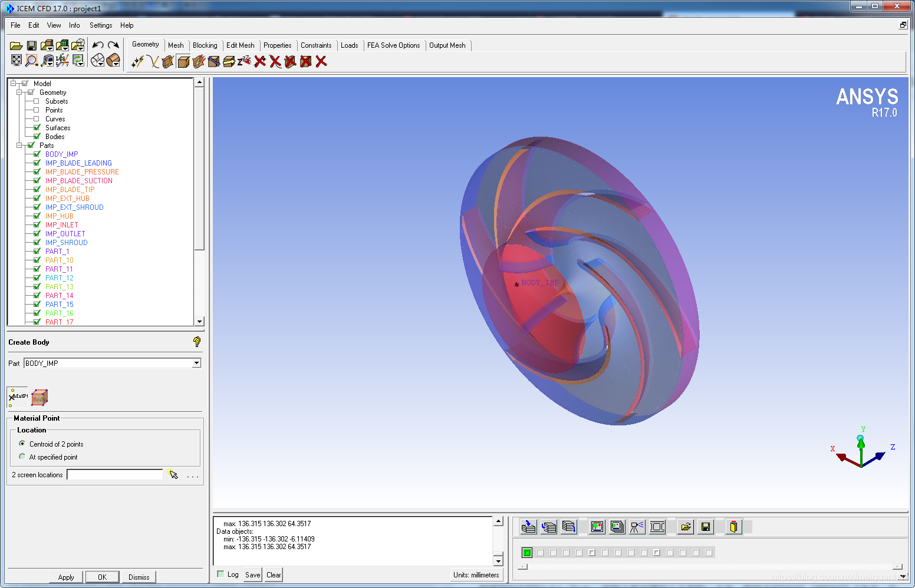Select Delete Any Entity red X
This screenshot has height=588, width=915.
pyautogui.click(x=321, y=61)
